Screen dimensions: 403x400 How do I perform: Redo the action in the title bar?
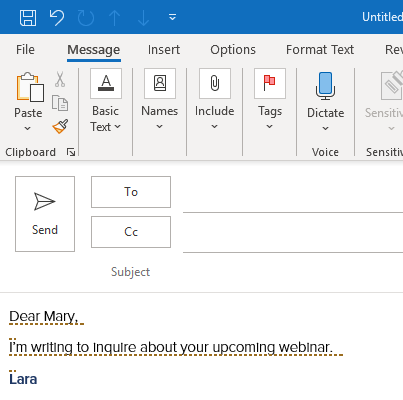pyautogui.click(x=86, y=17)
